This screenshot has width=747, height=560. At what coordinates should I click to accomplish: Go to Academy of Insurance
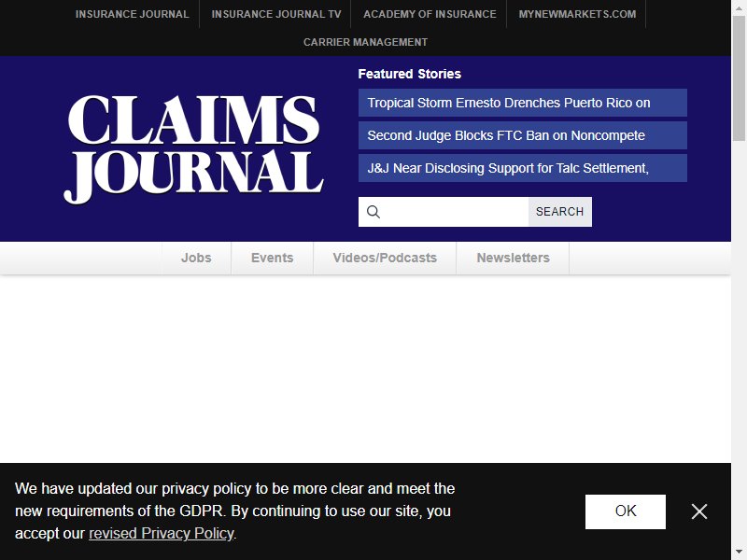pos(430,14)
